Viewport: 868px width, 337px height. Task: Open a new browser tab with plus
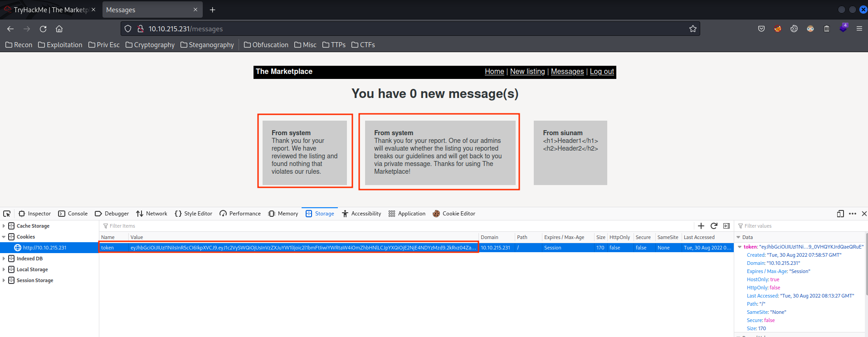[x=212, y=10]
